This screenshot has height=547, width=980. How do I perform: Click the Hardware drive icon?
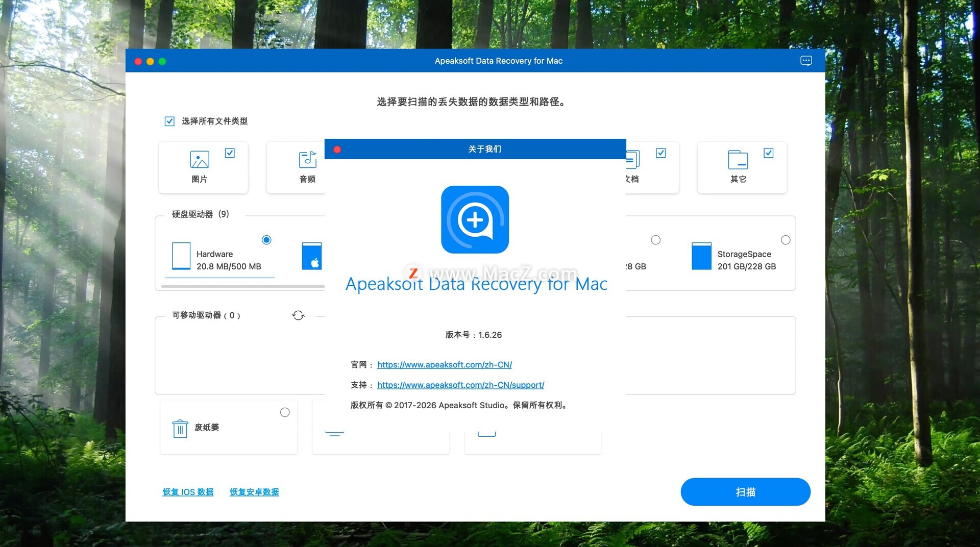[x=181, y=256]
